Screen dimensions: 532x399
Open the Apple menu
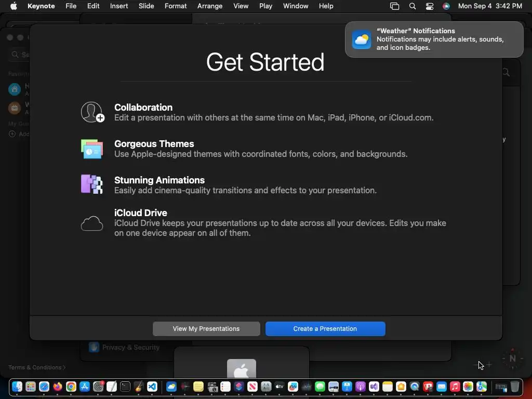click(14, 6)
